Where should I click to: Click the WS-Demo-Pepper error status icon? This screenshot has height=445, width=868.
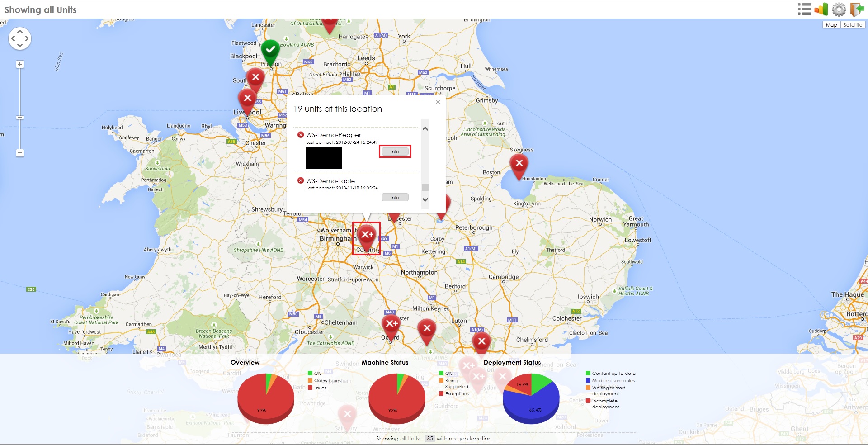point(301,135)
